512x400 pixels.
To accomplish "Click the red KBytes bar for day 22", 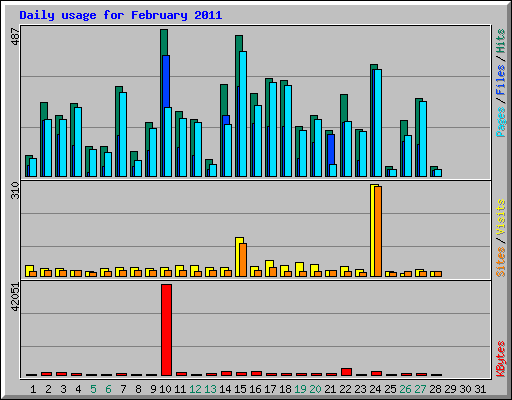I will pyautogui.click(x=346, y=372).
